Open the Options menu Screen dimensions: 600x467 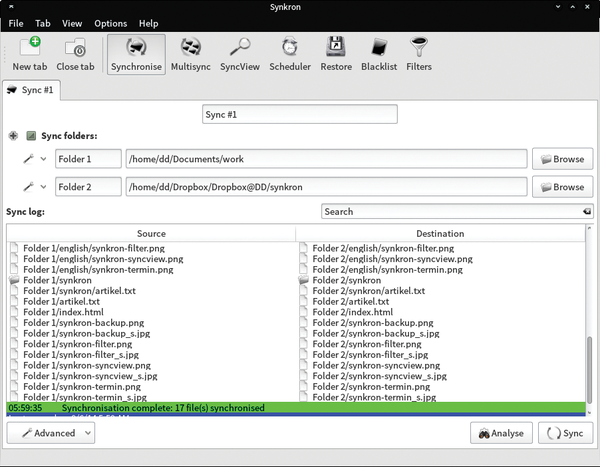coord(111,23)
